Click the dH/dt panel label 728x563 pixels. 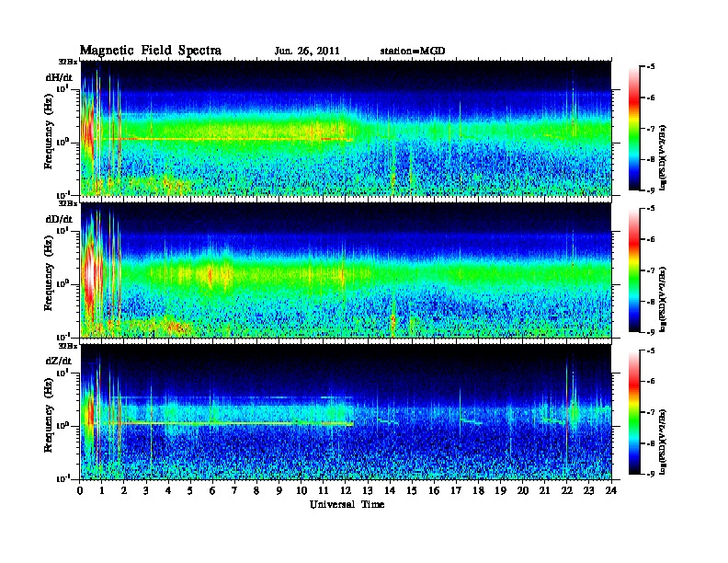(59, 77)
